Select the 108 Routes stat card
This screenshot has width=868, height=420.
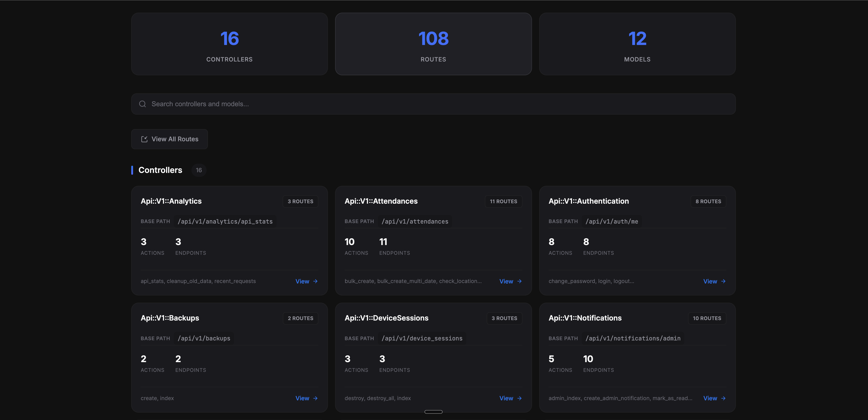(x=433, y=44)
